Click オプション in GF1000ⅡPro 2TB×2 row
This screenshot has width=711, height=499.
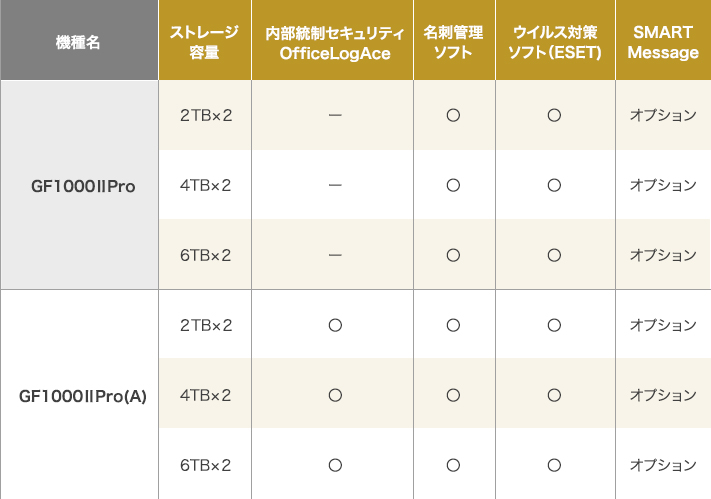[663, 116]
